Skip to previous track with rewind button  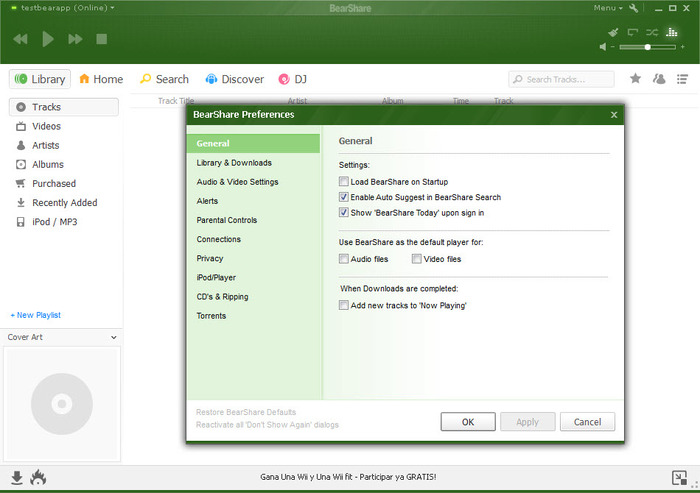click(21, 39)
